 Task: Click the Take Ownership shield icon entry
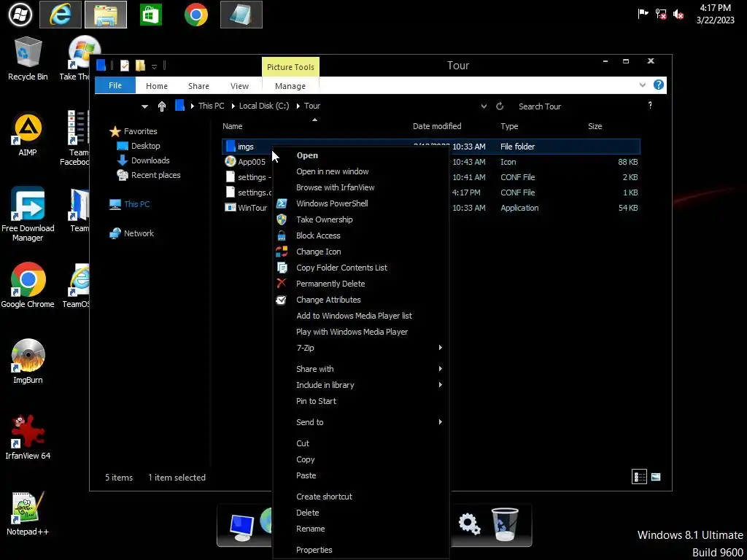pos(324,219)
